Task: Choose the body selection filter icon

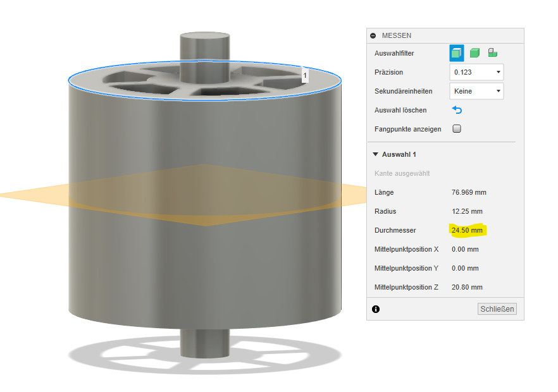Action: click(x=474, y=53)
